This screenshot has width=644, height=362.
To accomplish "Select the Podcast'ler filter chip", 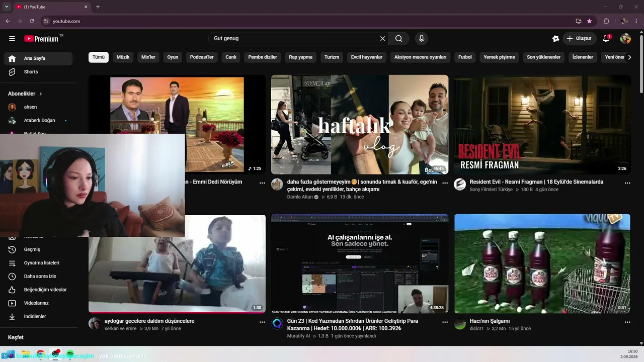I will (x=202, y=57).
